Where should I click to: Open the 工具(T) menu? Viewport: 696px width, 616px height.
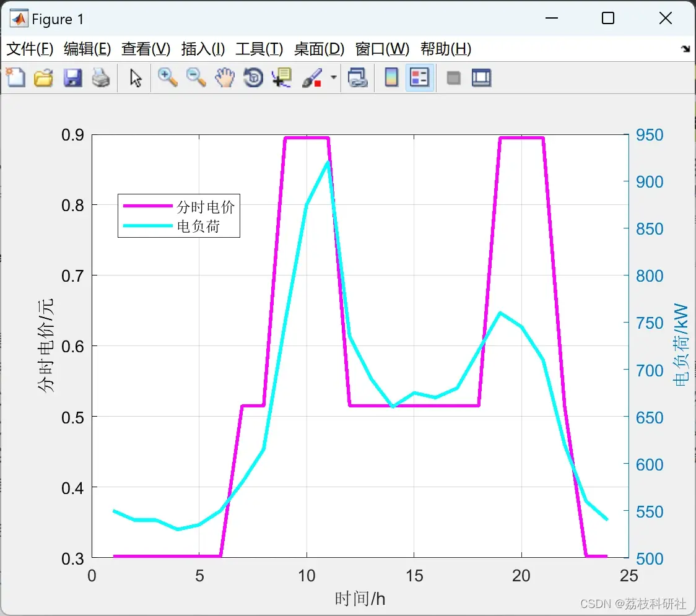[259, 49]
